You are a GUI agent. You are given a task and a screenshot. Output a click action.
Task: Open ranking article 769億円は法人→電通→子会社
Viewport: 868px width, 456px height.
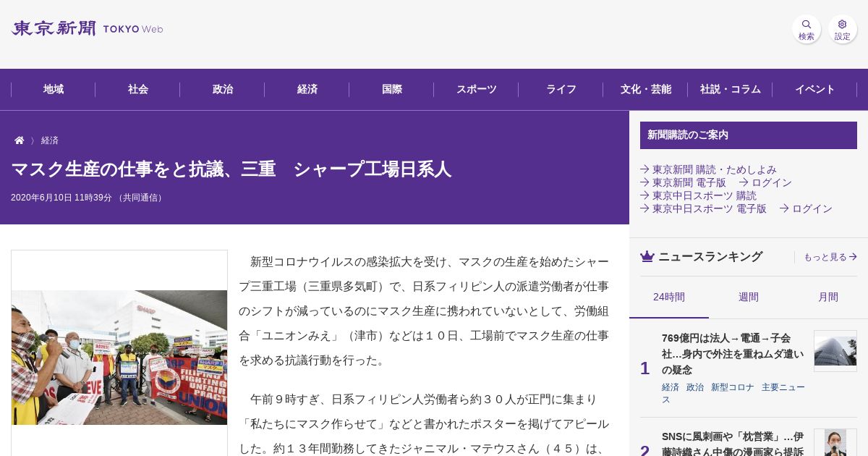click(x=733, y=354)
